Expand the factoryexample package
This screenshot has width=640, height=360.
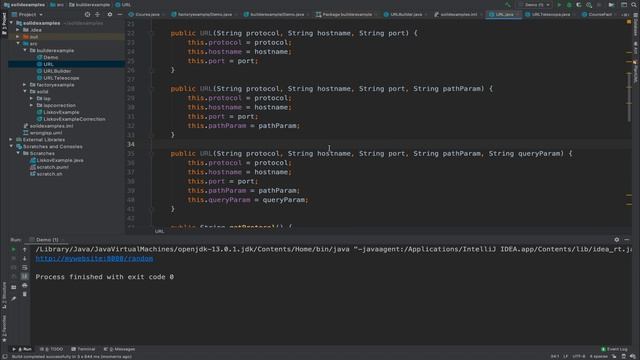25,84
